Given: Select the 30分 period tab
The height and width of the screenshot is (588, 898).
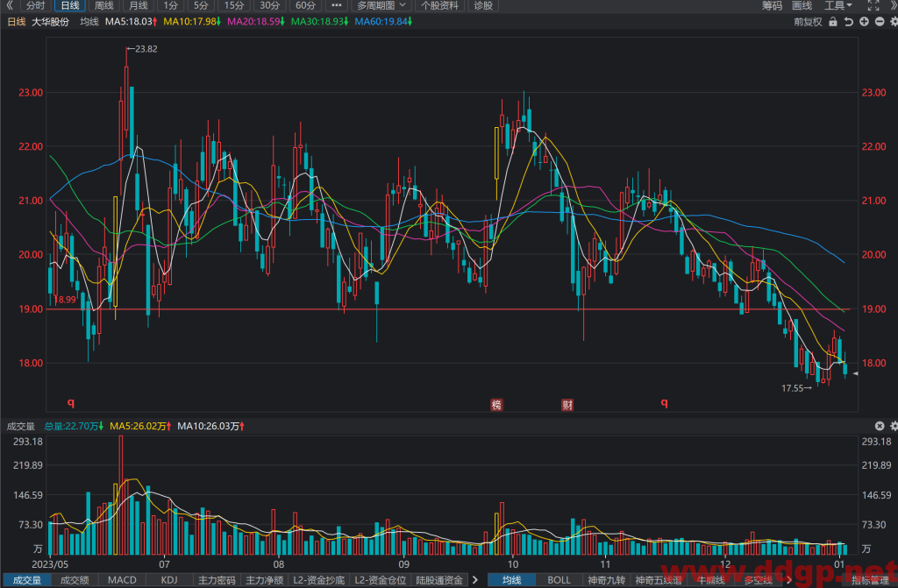Looking at the screenshot, I should [269, 5].
